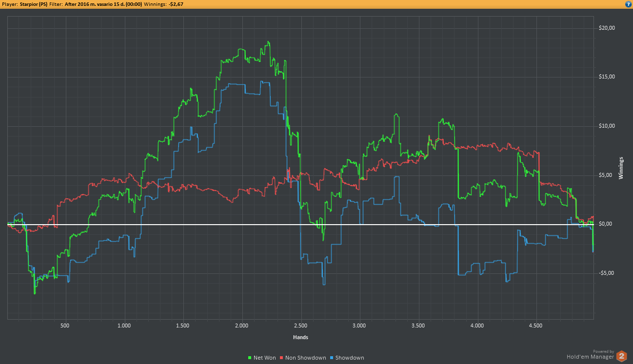Click the Net Won legend label
The width and height of the screenshot is (633, 364).
[265, 358]
